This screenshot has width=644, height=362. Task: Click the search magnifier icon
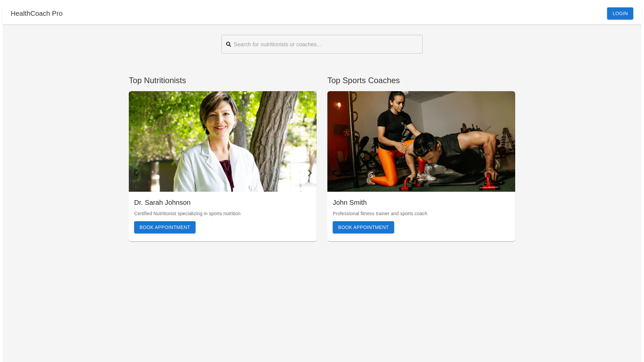pyautogui.click(x=228, y=44)
